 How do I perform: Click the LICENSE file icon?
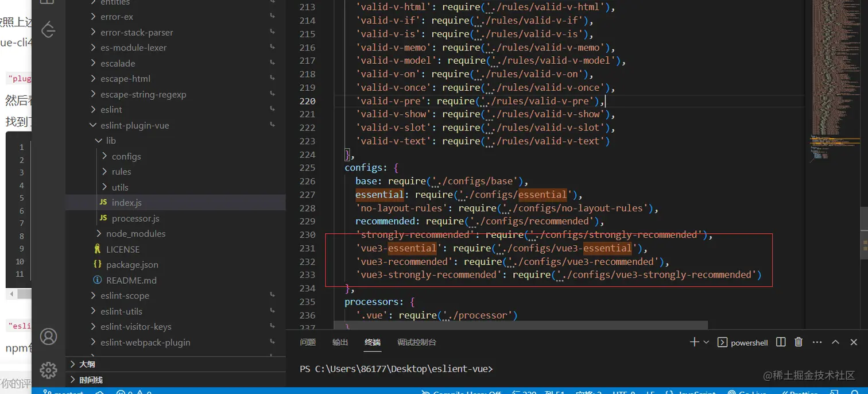[97, 249]
